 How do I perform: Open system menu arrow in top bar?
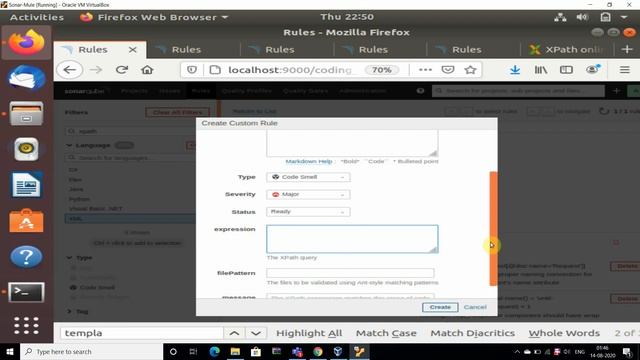(624, 17)
